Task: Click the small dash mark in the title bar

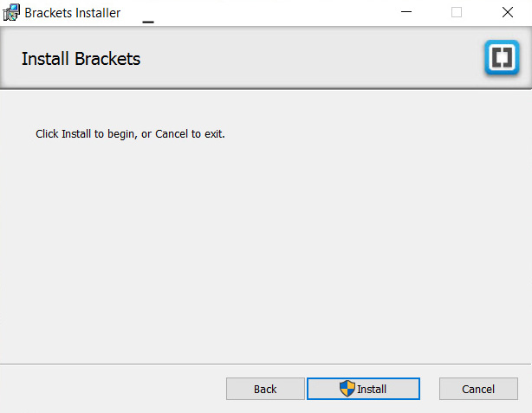Action: (x=148, y=22)
